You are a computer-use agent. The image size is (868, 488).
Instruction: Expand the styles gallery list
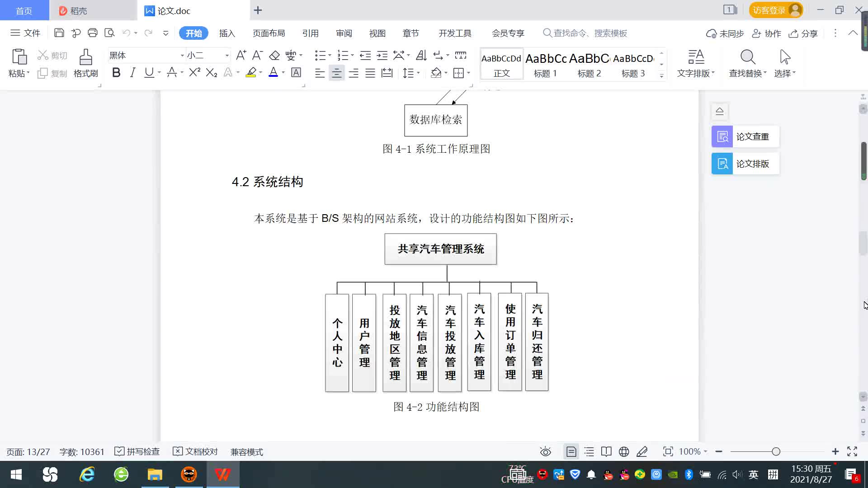pos(661,76)
